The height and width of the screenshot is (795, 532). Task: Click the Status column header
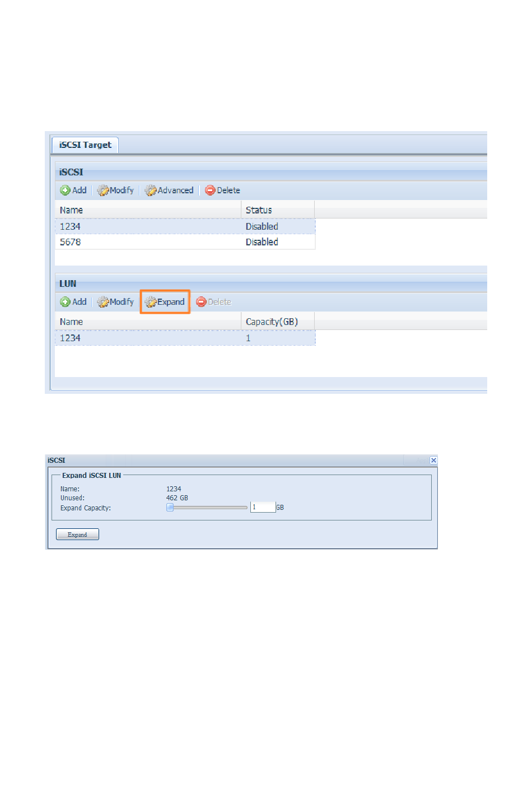(x=278, y=210)
